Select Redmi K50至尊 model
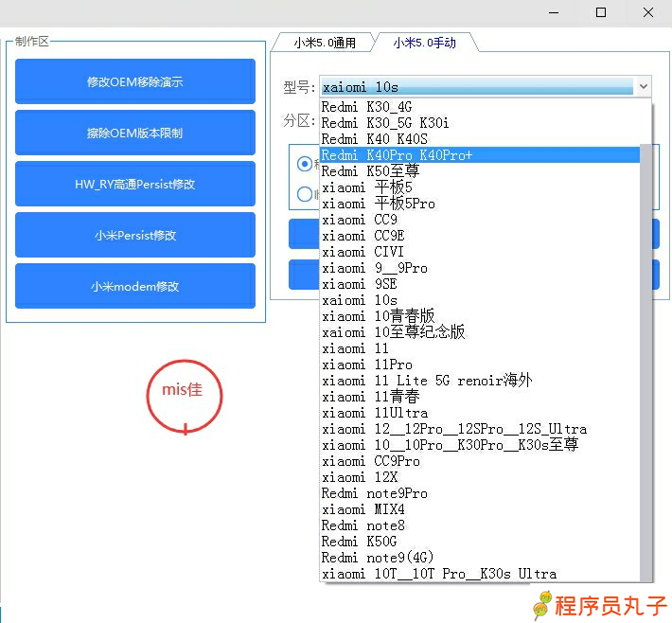The width and height of the screenshot is (672, 623). pyautogui.click(x=480, y=171)
